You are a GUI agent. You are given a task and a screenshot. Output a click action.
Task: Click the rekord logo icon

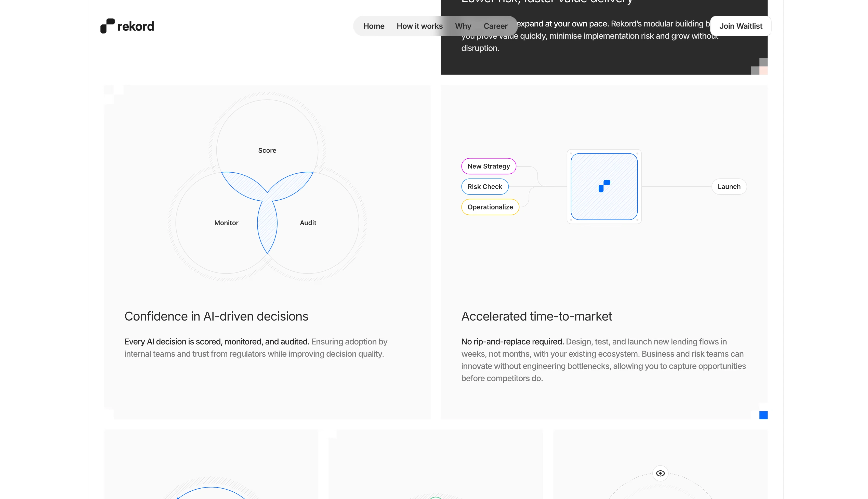point(107,26)
